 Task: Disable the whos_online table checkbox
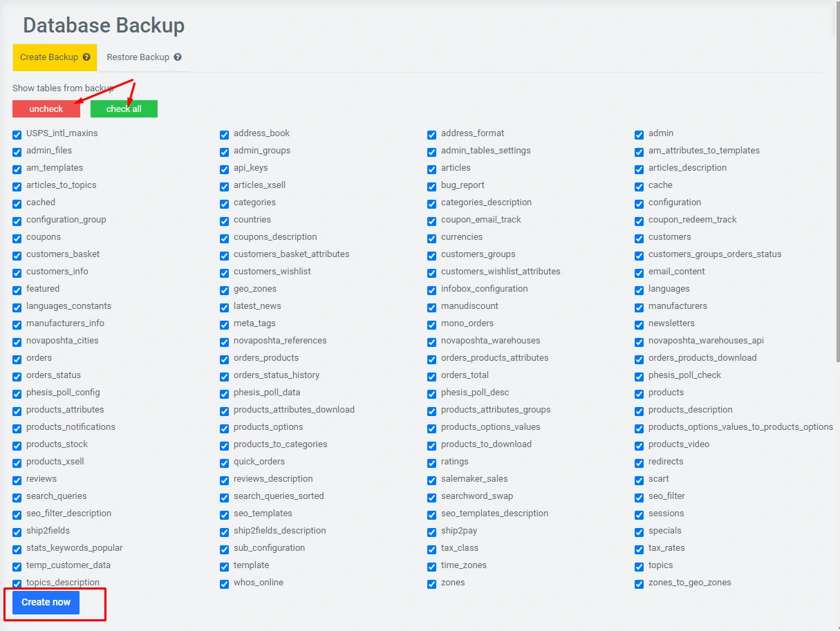[x=225, y=583]
